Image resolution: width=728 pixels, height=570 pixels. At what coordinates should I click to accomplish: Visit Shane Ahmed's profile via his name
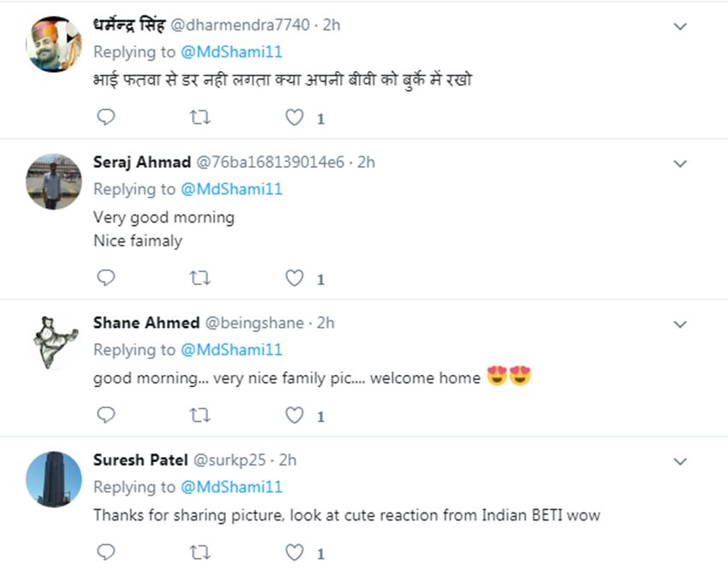point(146,323)
